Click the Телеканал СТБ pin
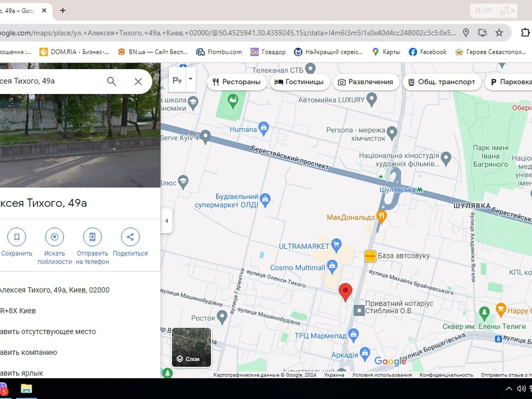 tap(310, 68)
